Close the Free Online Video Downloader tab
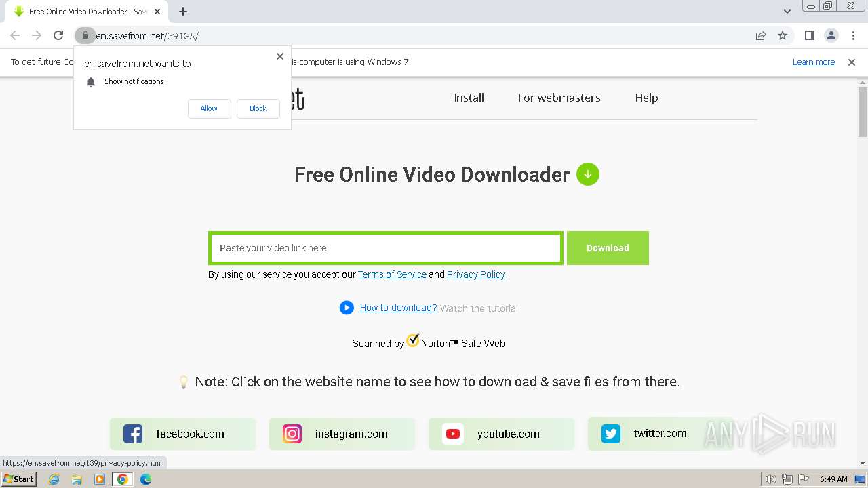This screenshot has width=868, height=488. pyautogui.click(x=157, y=12)
